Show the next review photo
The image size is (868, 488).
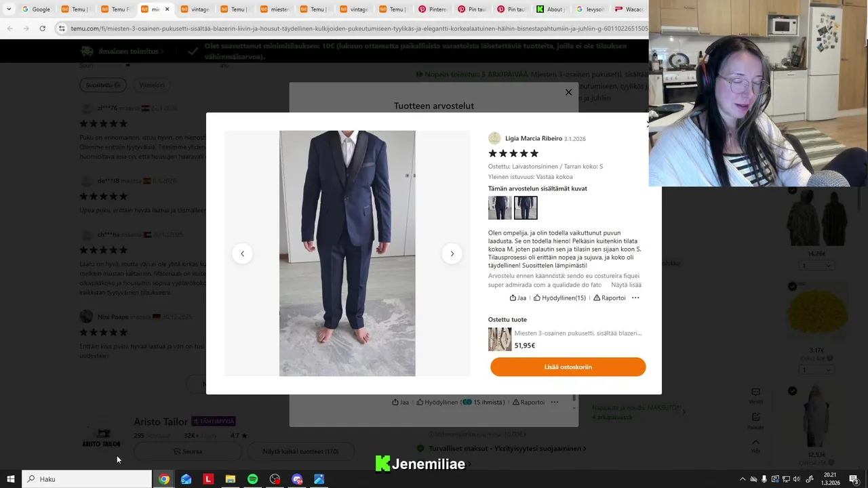point(452,253)
